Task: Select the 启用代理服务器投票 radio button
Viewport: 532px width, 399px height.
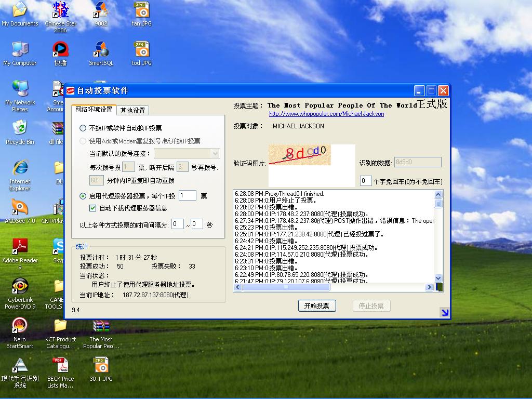Action: tap(83, 196)
